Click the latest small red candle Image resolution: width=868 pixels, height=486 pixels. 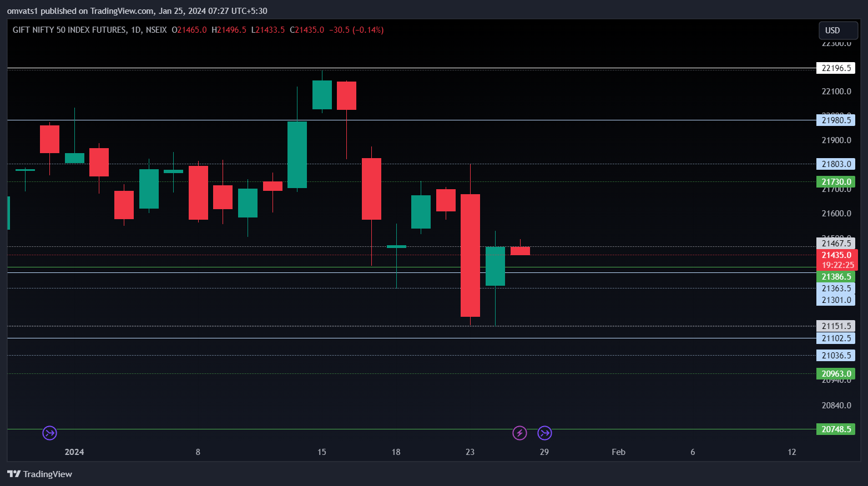tap(520, 251)
